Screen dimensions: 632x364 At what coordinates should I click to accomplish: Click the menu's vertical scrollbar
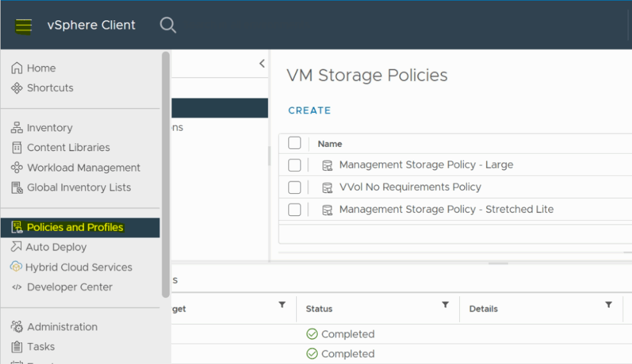165,175
